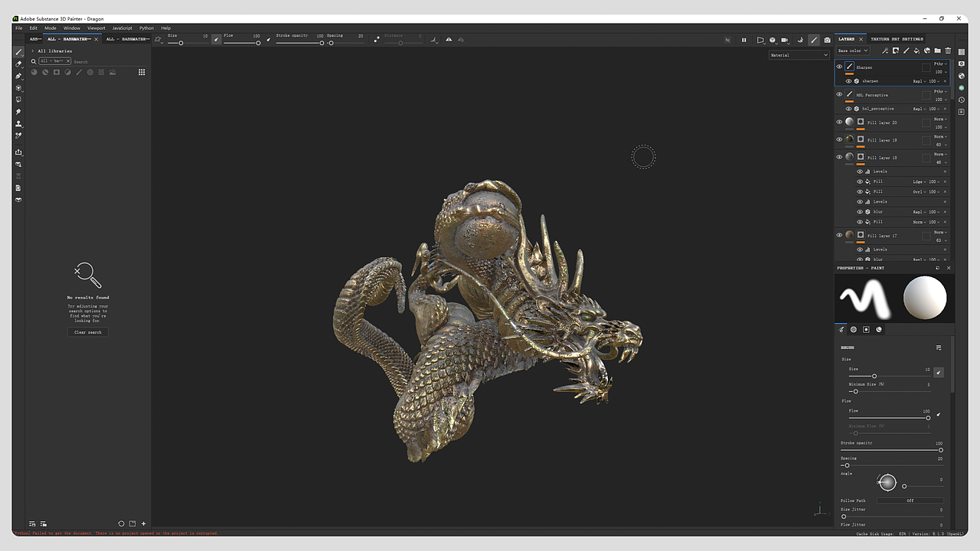The width and height of the screenshot is (980, 551).
Task: Add a smart material layer
Action: [927, 51]
